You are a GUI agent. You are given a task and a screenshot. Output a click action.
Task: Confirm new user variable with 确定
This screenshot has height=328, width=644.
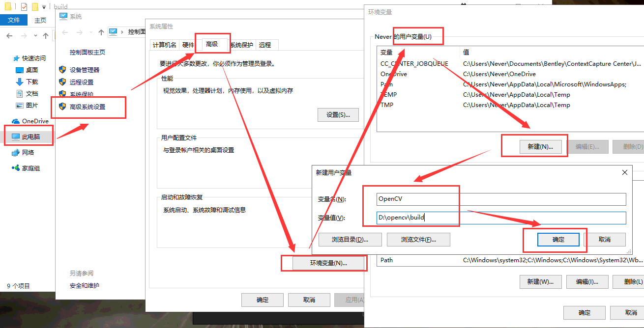click(558, 240)
